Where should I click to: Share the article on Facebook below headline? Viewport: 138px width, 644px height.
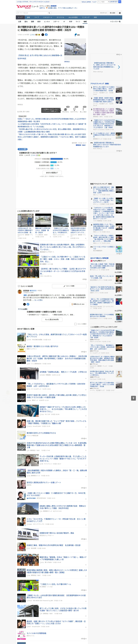[46, 35]
